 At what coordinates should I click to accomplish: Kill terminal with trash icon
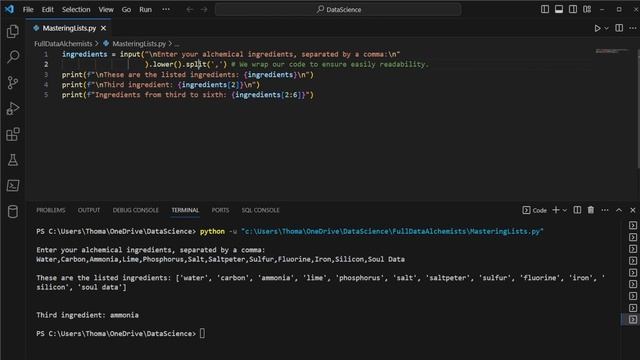(x=591, y=210)
